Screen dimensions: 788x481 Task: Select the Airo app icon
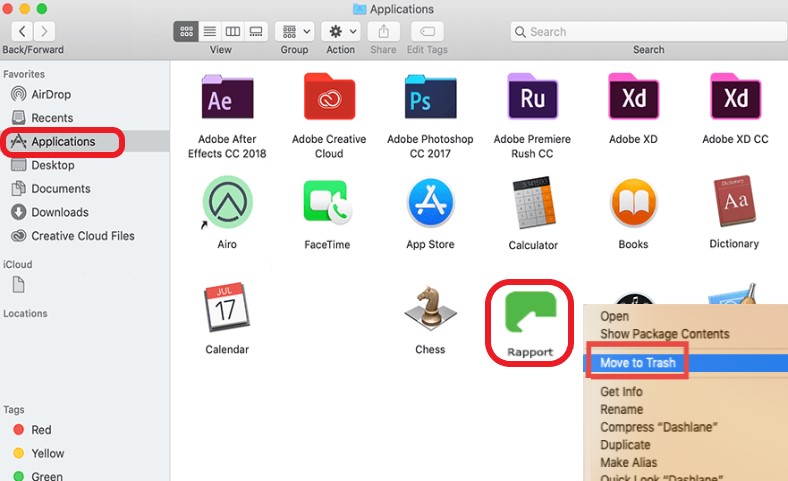pyautogui.click(x=227, y=202)
